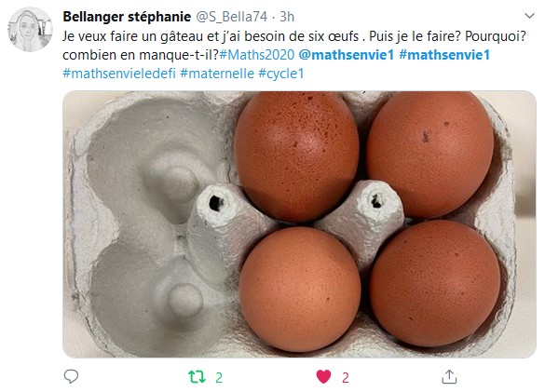Click the #cycle1 hashtag
The image size is (545, 392).
click(281, 74)
